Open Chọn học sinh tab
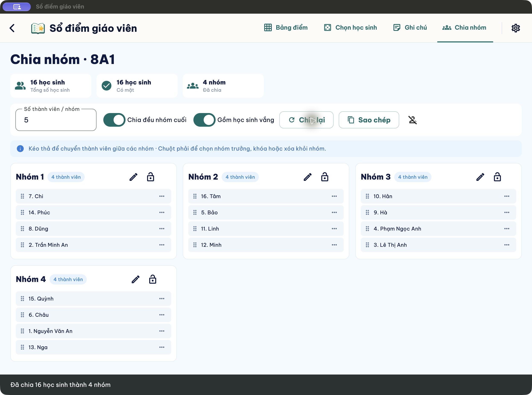Screen dimensions: 532x395 (350, 28)
